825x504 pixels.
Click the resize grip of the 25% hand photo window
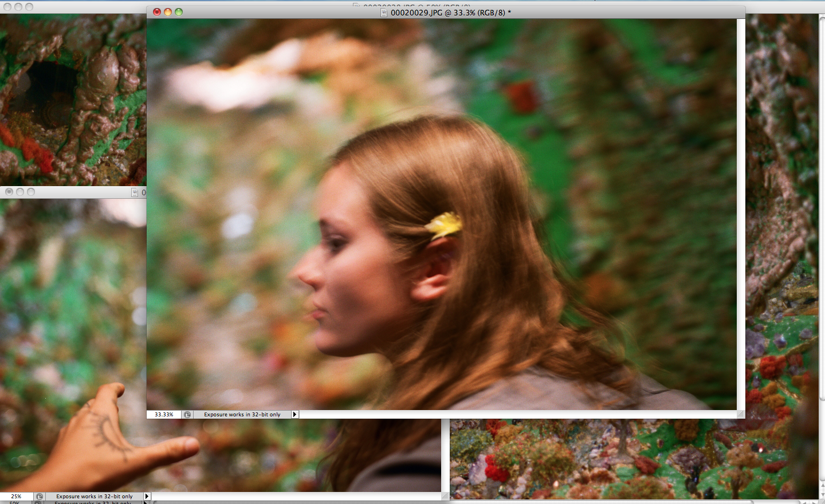pos(445,495)
